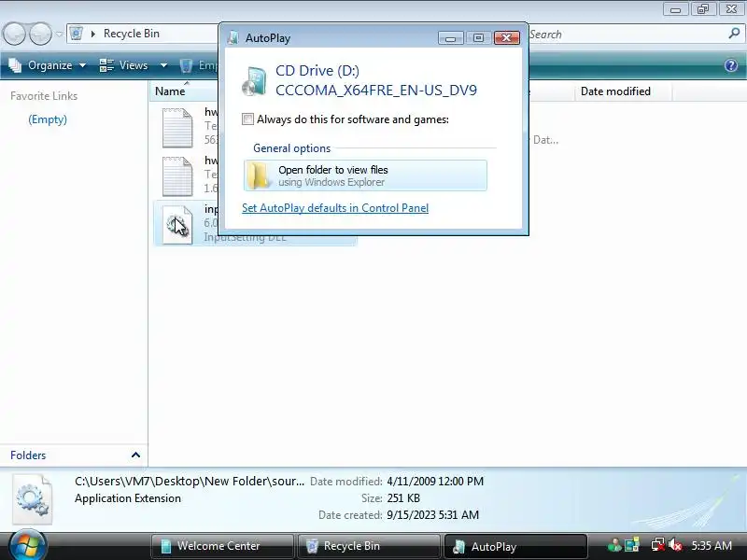Click Recycle Bin in the address path
The height and width of the screenshot is (560, 747).
[x=132, y=34]
